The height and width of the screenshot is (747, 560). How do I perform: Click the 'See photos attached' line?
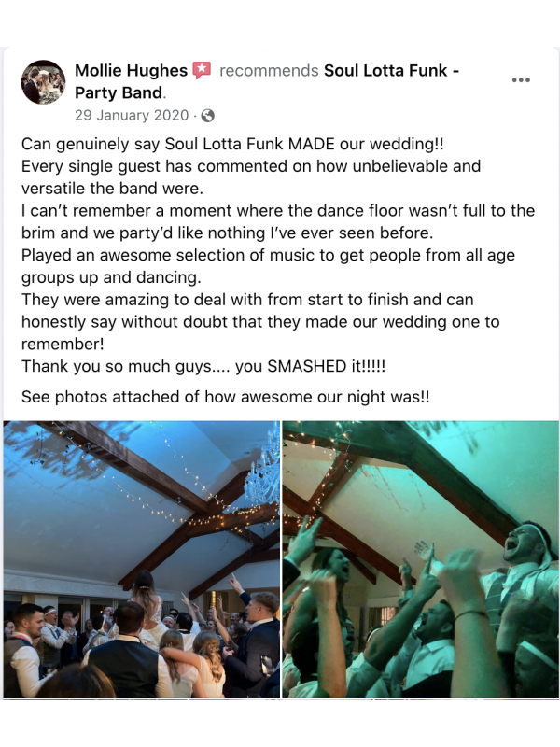225,397
